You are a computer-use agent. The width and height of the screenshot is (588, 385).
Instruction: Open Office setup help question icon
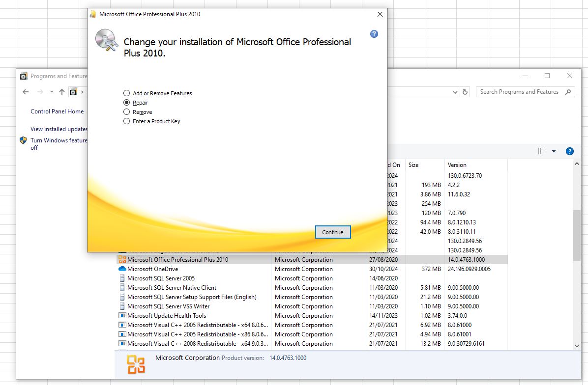(374, 34)
